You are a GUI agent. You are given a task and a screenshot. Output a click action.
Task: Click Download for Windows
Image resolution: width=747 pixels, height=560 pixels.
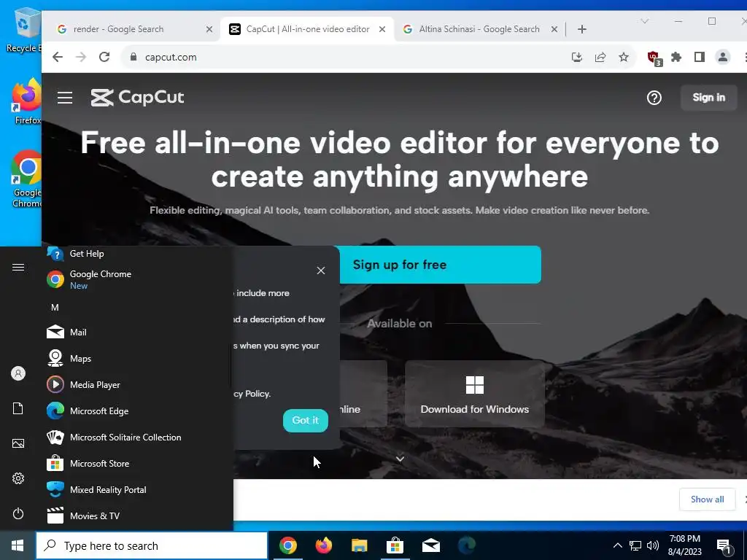pyautogui.click(x=474, y=394)
